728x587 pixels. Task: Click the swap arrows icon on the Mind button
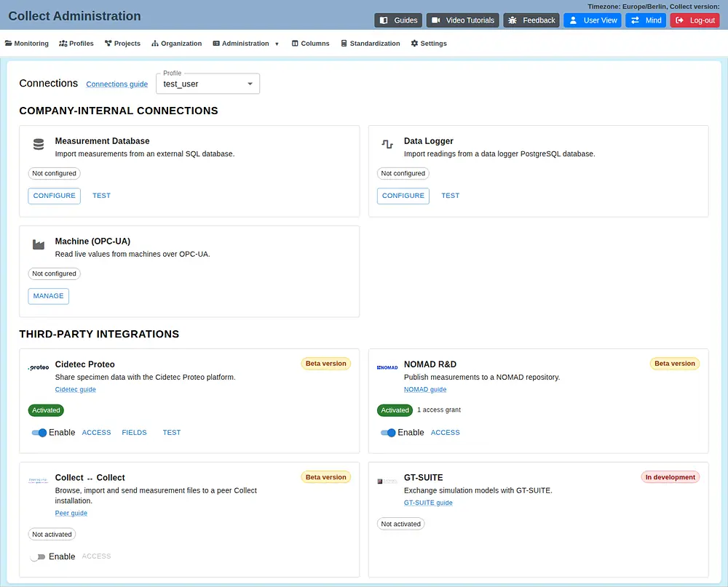[x=635, y=20]
